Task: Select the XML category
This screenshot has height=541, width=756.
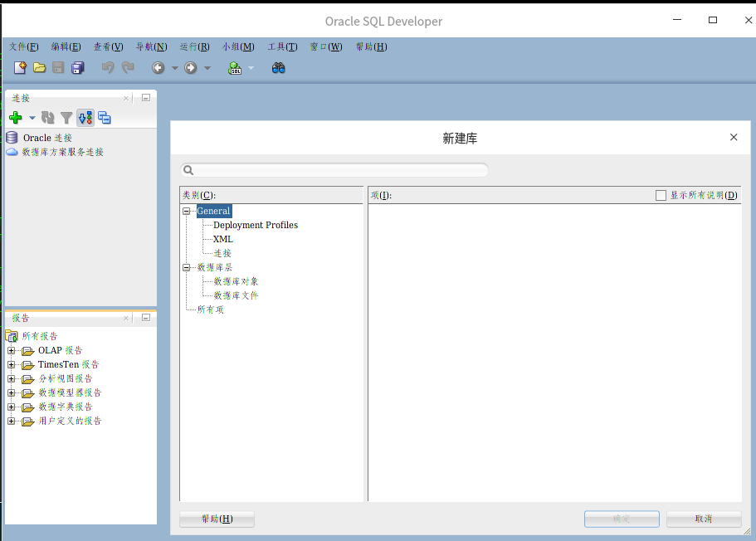Action: 222,239
